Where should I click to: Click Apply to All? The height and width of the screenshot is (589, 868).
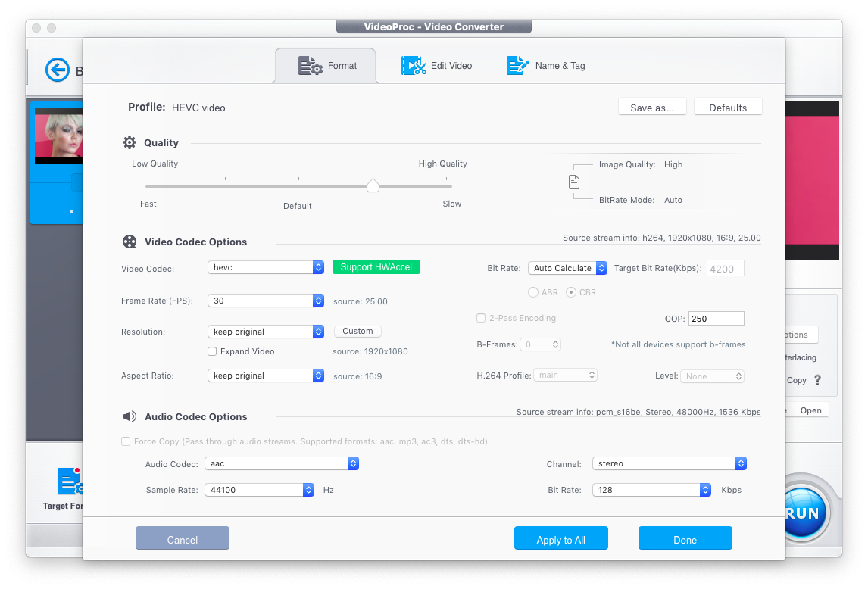(560, 538)
